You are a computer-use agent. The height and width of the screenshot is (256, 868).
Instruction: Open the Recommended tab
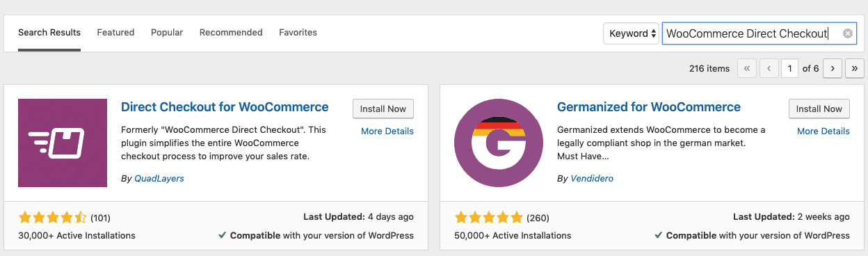coord(231,33)
